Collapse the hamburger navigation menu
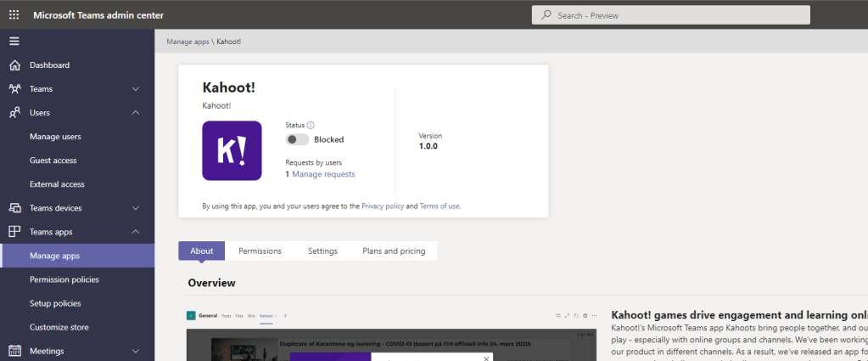The height and width of the screenshot is (361, 868). 14,41
